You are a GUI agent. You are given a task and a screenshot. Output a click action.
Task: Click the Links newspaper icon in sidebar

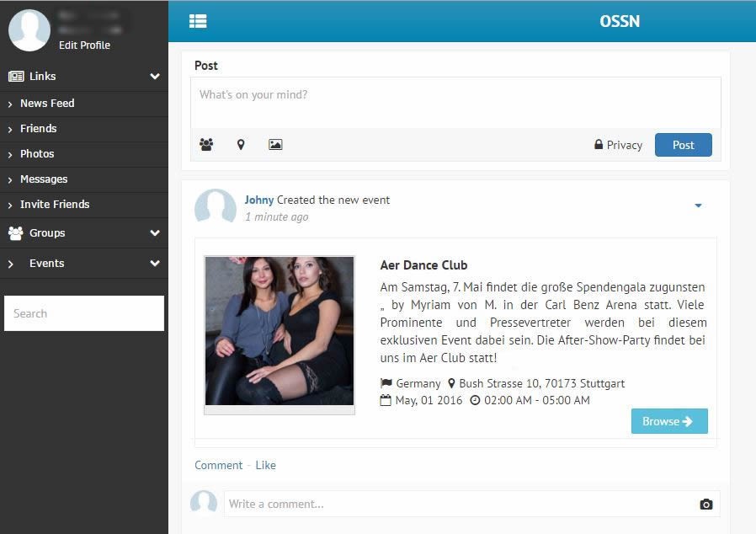16,76
